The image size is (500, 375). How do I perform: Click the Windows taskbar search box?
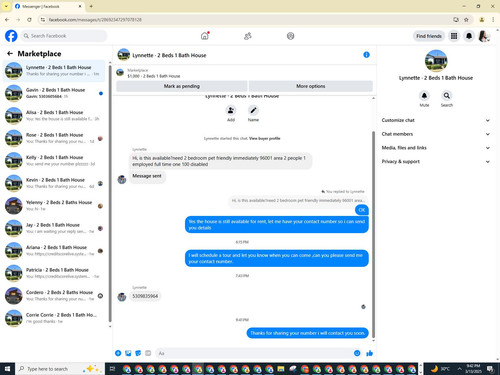tap(59, 369)
